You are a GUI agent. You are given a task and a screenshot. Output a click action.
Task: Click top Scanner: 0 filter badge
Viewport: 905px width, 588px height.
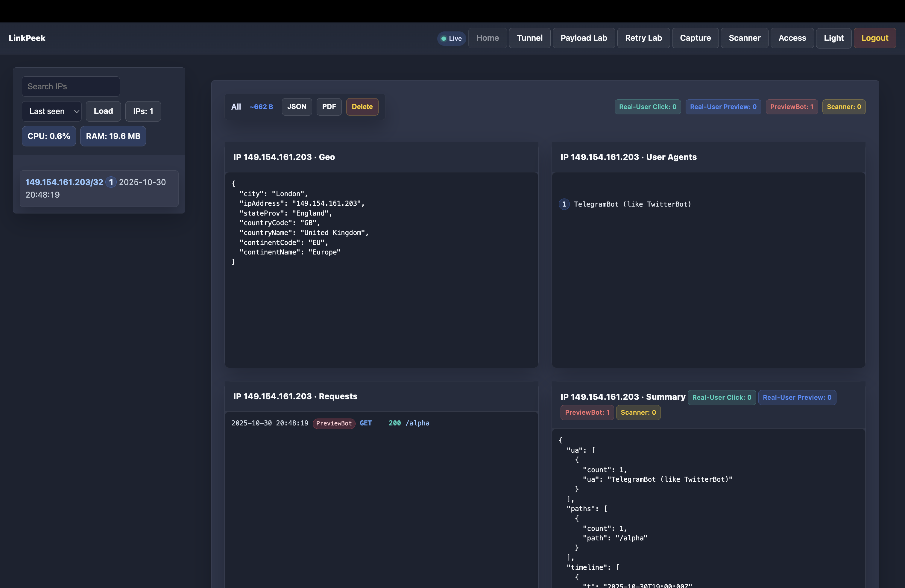coord(843,107)
